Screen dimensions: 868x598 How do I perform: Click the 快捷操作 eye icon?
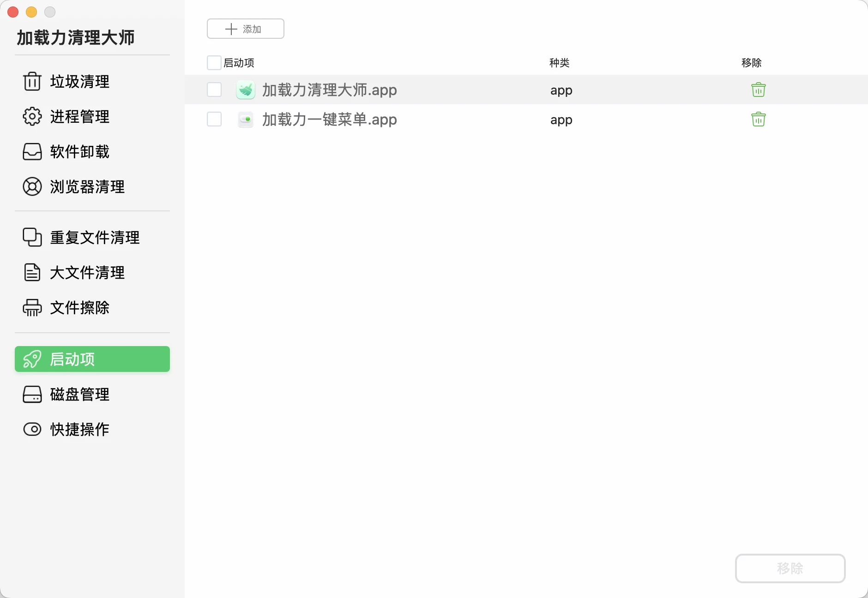click(32, 429)
